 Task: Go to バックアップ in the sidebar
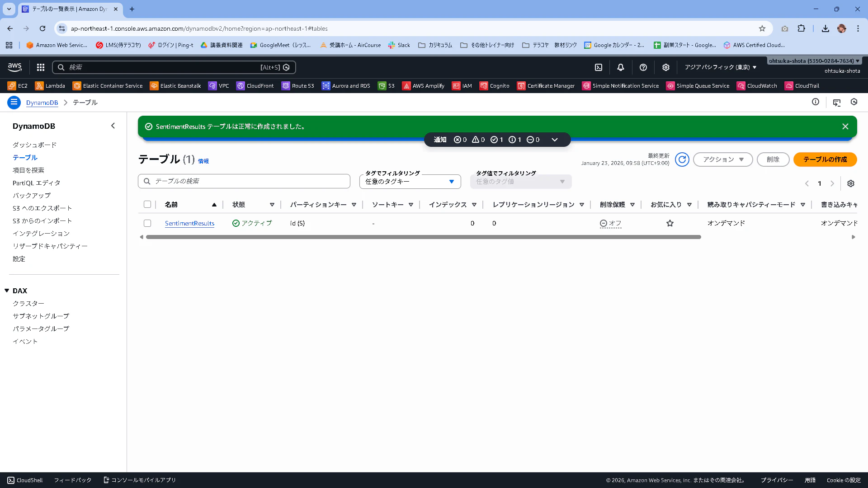[x=32, y=196]
